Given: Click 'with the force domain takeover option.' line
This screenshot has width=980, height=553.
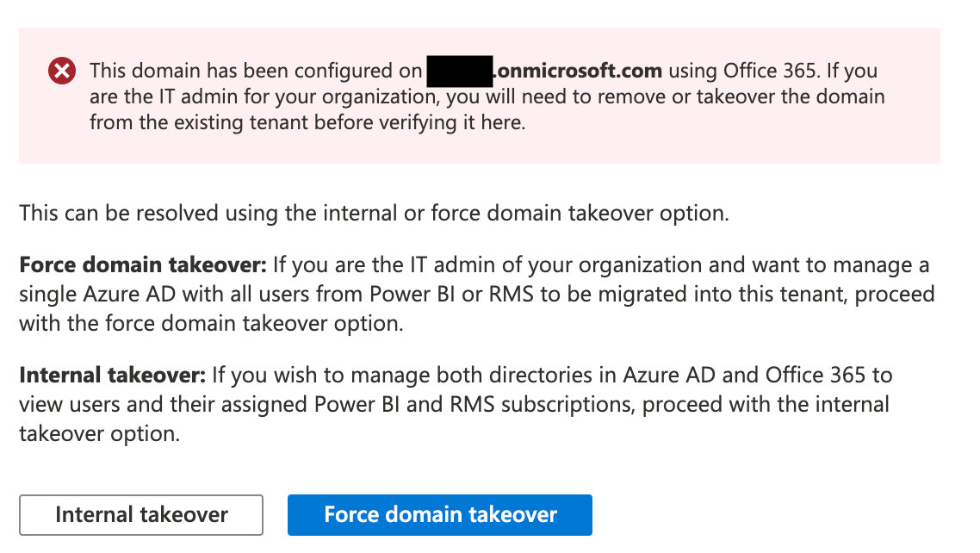Looking at the screenshot, I should point(211,324).
